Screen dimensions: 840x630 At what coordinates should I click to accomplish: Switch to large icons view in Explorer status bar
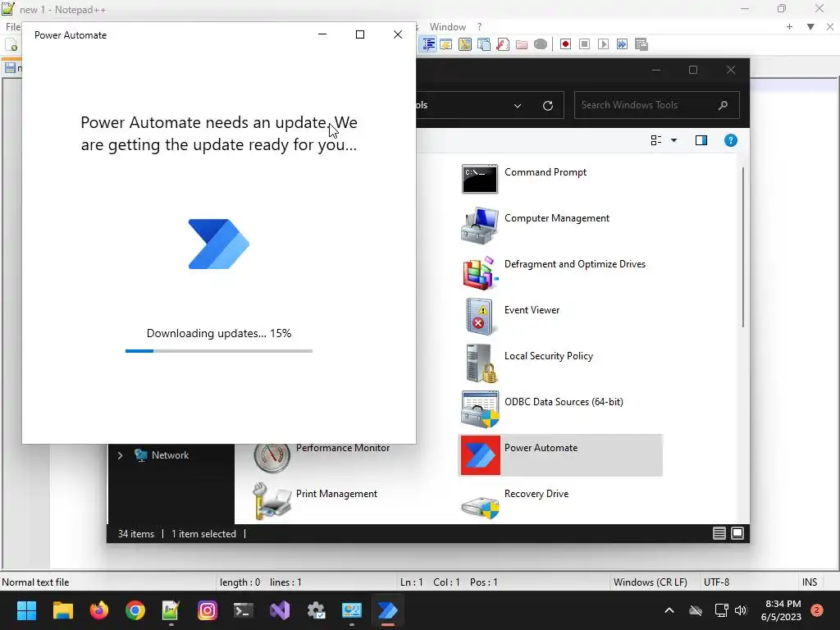tap(737, 533)
